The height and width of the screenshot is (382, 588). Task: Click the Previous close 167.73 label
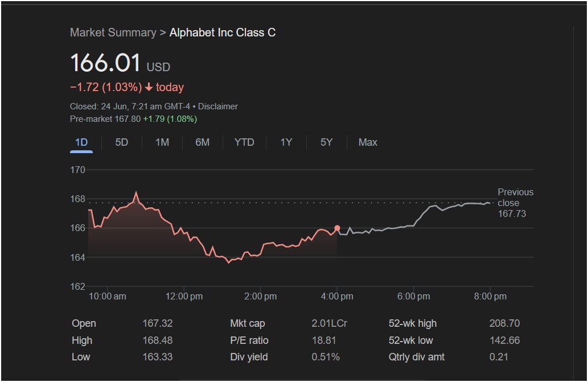click(515, 203)
